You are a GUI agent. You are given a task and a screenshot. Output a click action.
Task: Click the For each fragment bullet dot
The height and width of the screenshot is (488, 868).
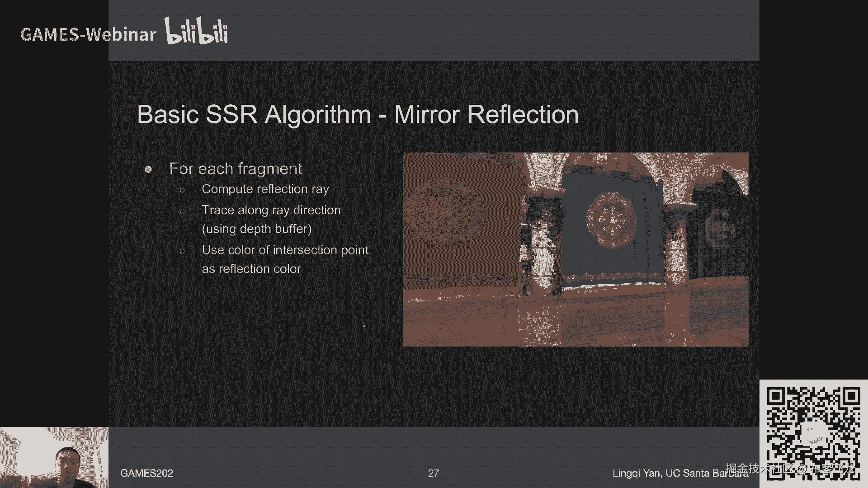[148, 169]
